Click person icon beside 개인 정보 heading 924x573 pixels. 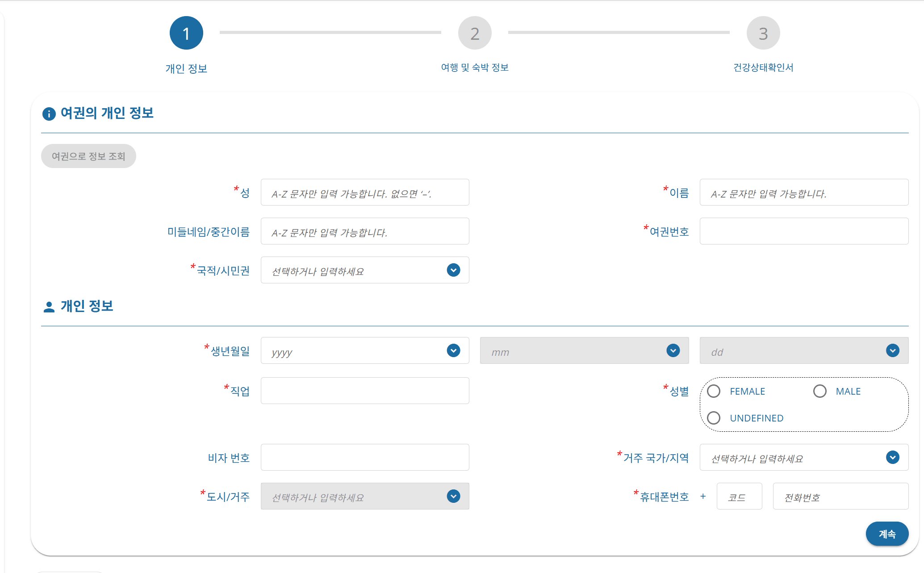pyautogui.click(x=49, y=307)
